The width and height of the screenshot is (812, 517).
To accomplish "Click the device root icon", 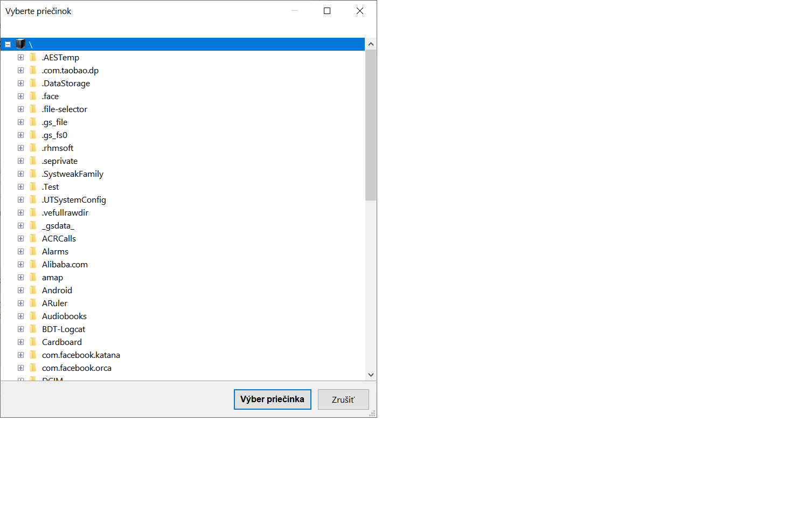I will point(21,44).
